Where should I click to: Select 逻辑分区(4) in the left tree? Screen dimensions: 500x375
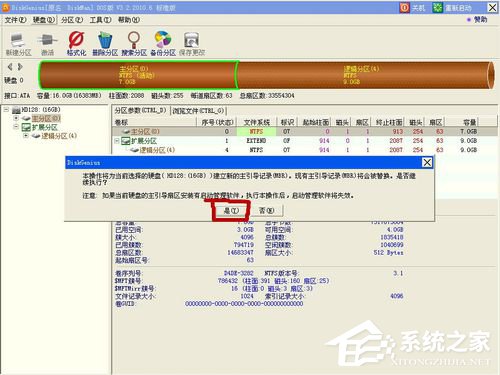pyautogui.click(x=59, y=136)
